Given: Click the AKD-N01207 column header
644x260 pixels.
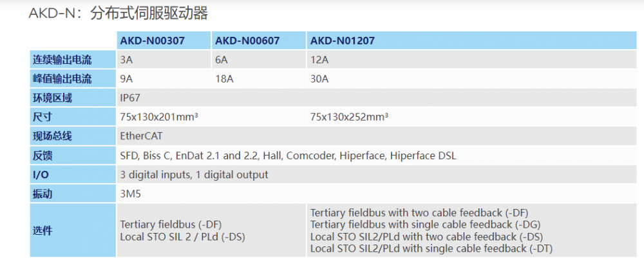Looking at the screenshot, I should pyautogui.click(x=343, y=41).
